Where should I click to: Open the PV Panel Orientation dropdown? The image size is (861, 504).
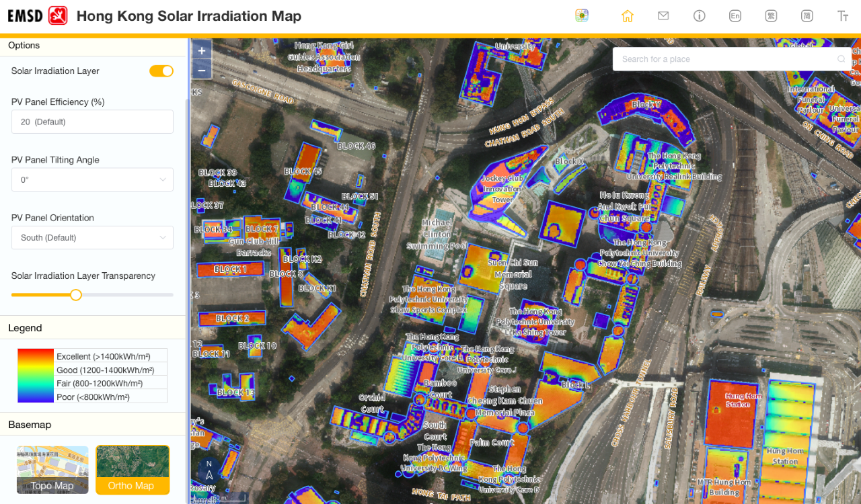point(92,237)
